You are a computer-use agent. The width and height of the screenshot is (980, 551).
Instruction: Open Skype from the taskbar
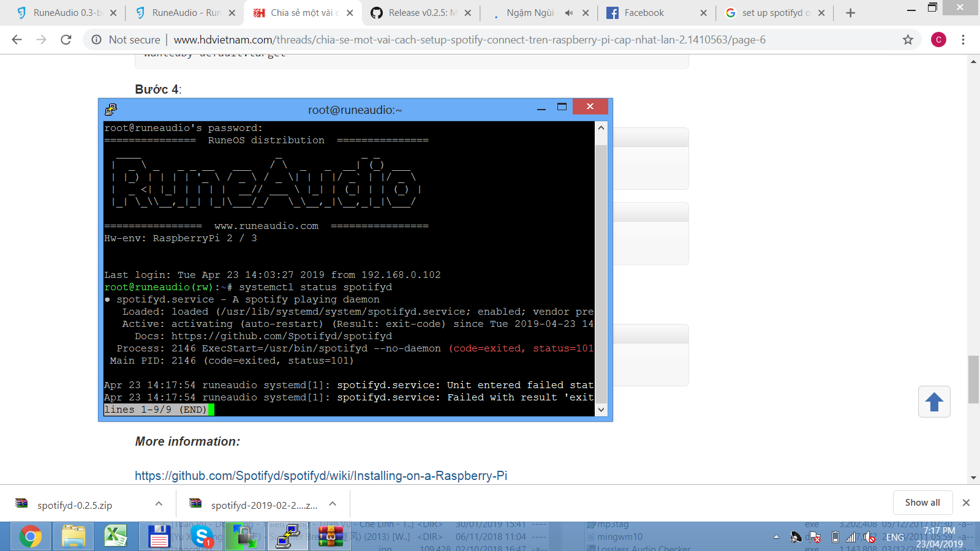[x=202, y=537]
